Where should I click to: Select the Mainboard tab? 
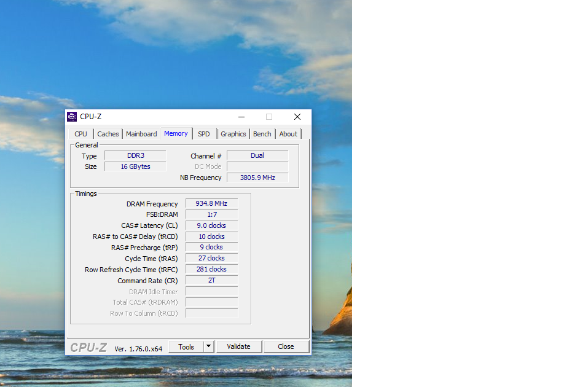[141, 134]
